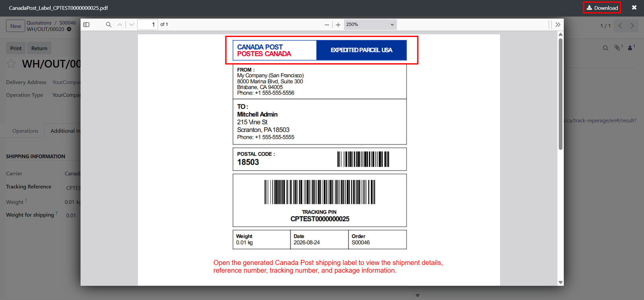Click the PDF file name in title bar
This screenshot has width=644, height=300.
click(58, 8)
